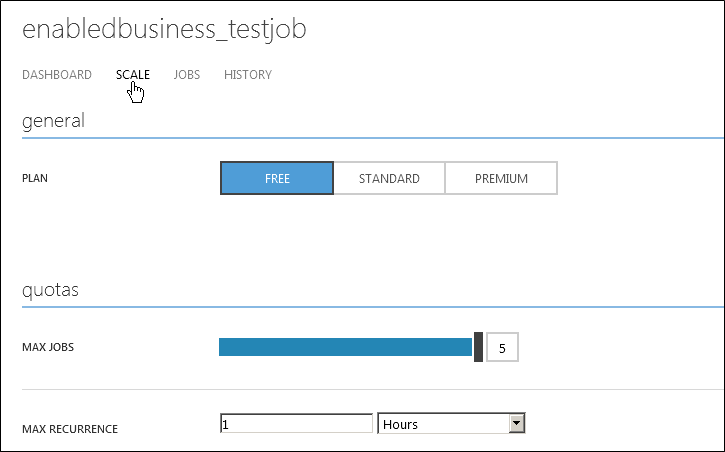The image size is (725, 452).
Task: Pick the PREMIUM plan option
Action: (501, 178)
